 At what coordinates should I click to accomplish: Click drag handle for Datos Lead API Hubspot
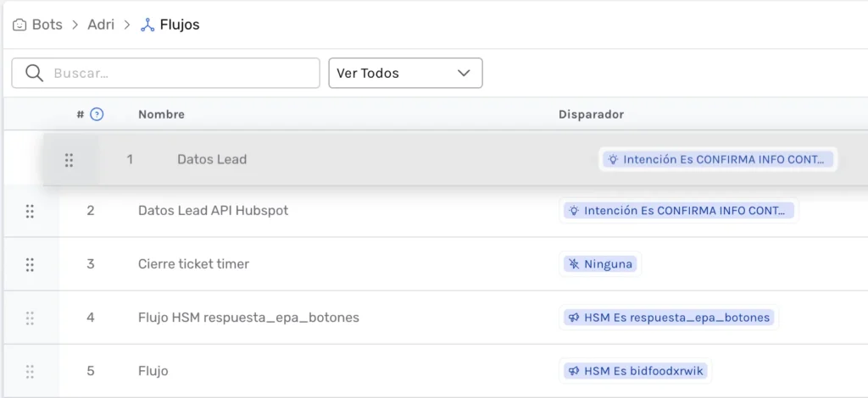pos(30,211)
